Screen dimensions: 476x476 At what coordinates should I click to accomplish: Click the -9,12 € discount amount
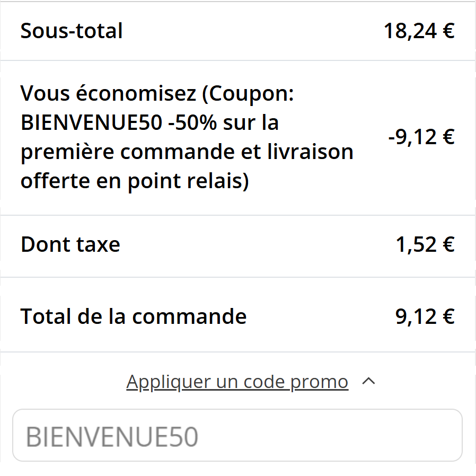point(421,137)
